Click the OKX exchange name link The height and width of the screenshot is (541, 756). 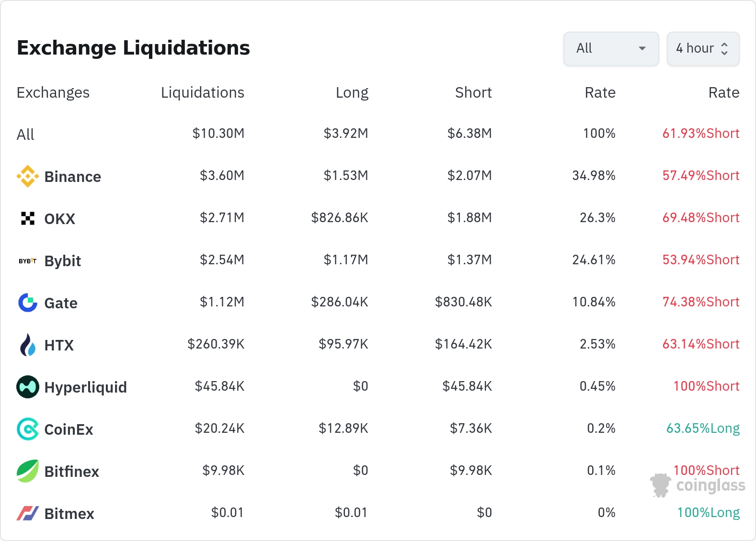click(59, 219)
